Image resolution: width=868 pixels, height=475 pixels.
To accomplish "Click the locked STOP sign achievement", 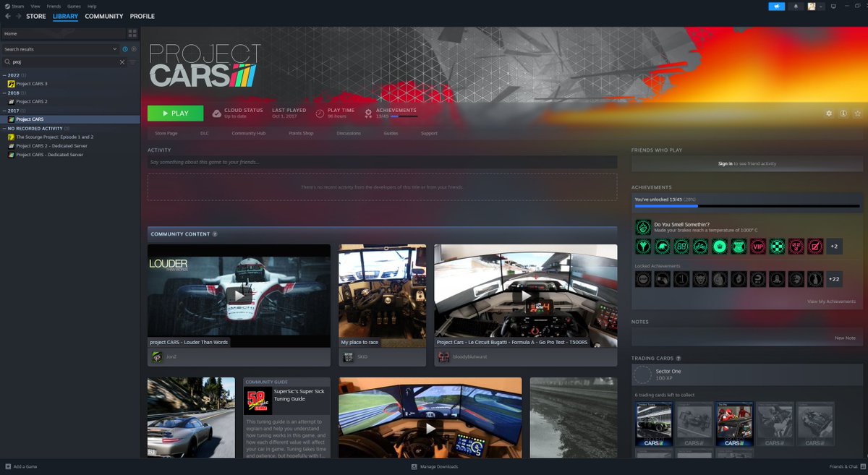I will pyautogui.click(x=643, y=279).
